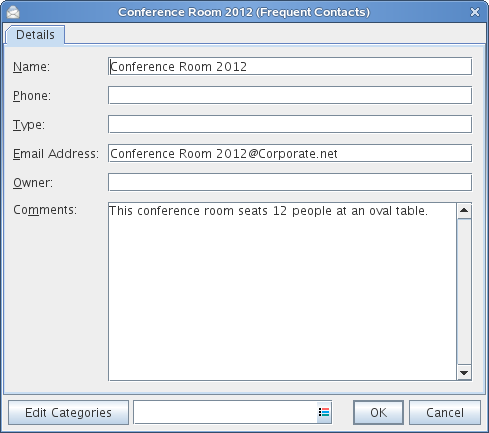Click inside the Comments text area
The image size is (489, 433).
pyautogui.click(x=282, y=291)
